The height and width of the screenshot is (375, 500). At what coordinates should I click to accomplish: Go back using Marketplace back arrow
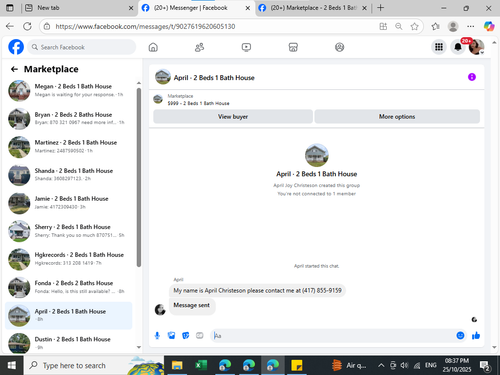tap(14, 69)
